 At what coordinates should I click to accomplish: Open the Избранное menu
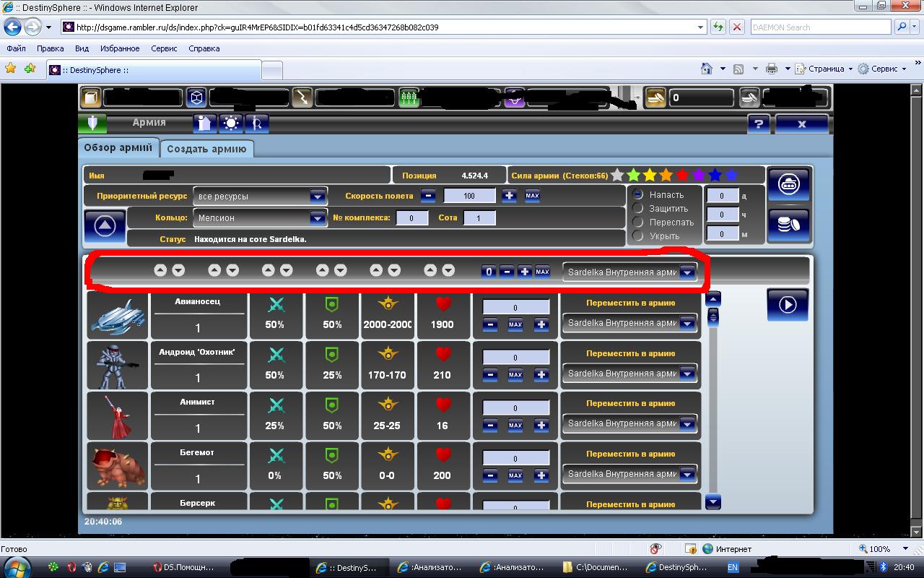(120, 48)
